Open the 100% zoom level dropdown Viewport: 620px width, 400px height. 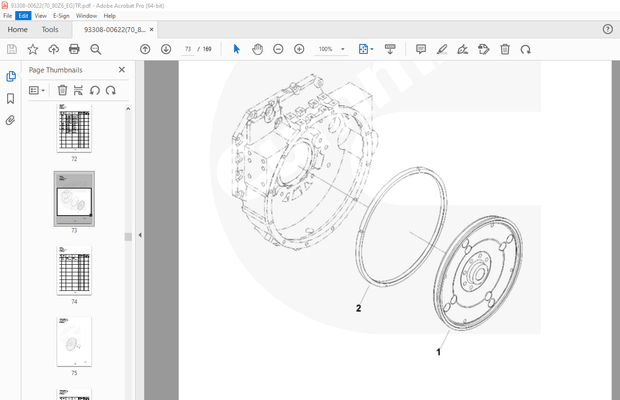click(x=331, y=49)
